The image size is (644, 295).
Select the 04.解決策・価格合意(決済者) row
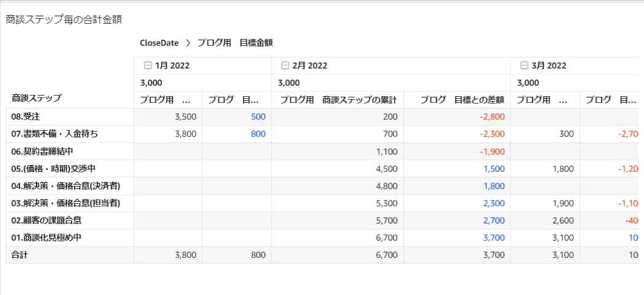tap(59, 186)
